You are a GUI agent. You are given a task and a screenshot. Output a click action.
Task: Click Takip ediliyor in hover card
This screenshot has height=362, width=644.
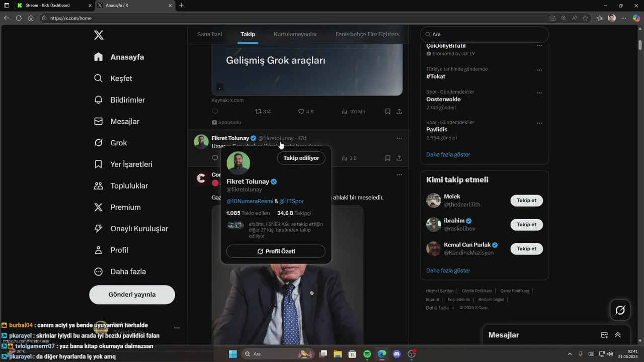click(x=301, y=158)
